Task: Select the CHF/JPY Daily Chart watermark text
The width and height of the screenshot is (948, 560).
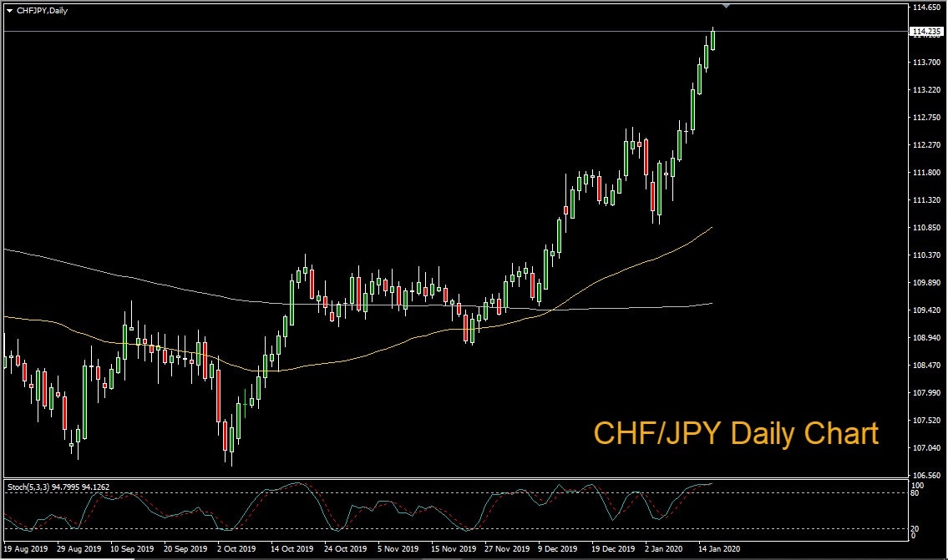Action: pos(735,433)
